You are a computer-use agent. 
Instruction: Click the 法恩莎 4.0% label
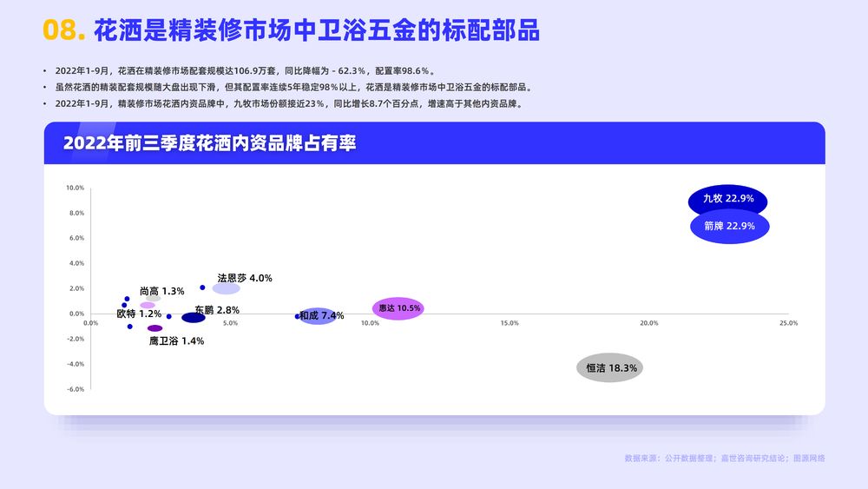(x=245, y=278)
